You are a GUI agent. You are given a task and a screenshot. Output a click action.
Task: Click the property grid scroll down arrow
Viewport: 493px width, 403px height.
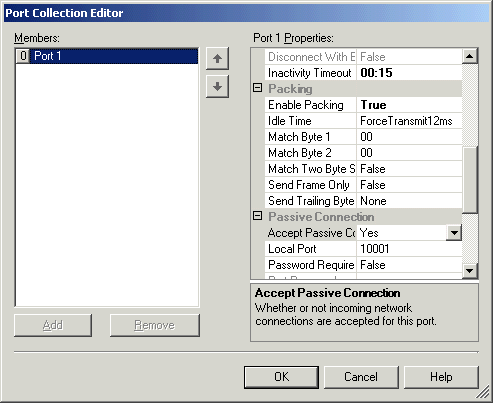coord(470,270)
